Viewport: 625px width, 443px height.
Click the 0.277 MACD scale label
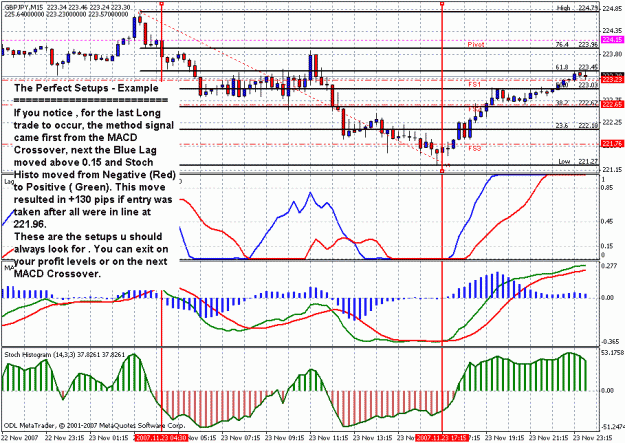[x=609, y=266]
